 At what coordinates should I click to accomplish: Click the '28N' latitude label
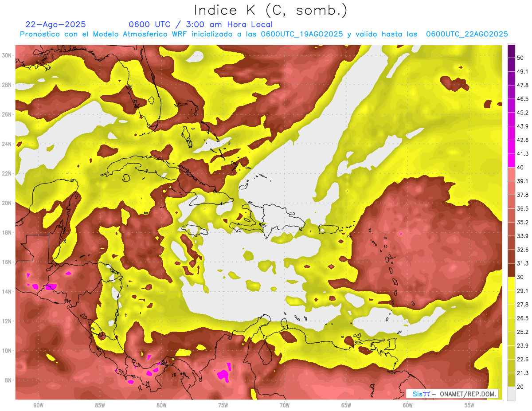pyautogui.click(x=7, y=85)
